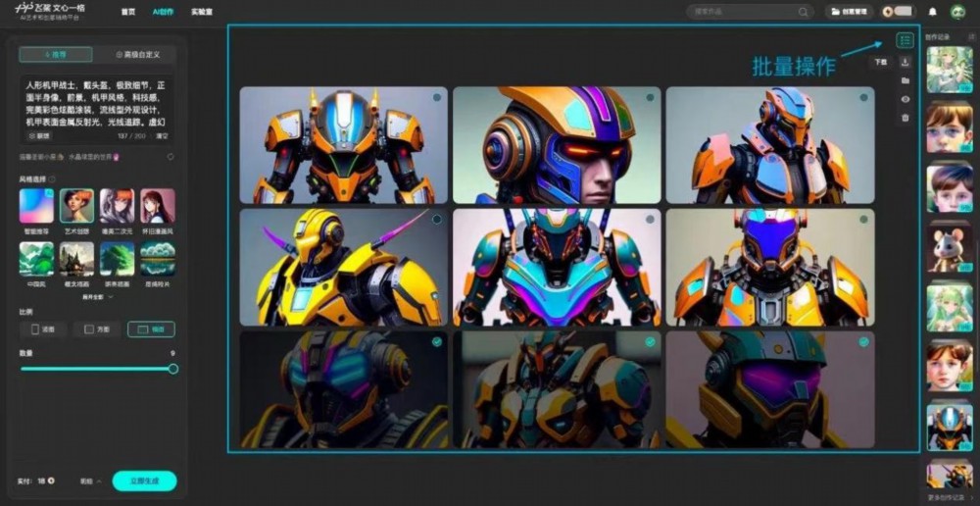This screenshot has width=980, height=506.
Task: Select the 智能推荐 gradient style swatch
Action: click(36, 206)
